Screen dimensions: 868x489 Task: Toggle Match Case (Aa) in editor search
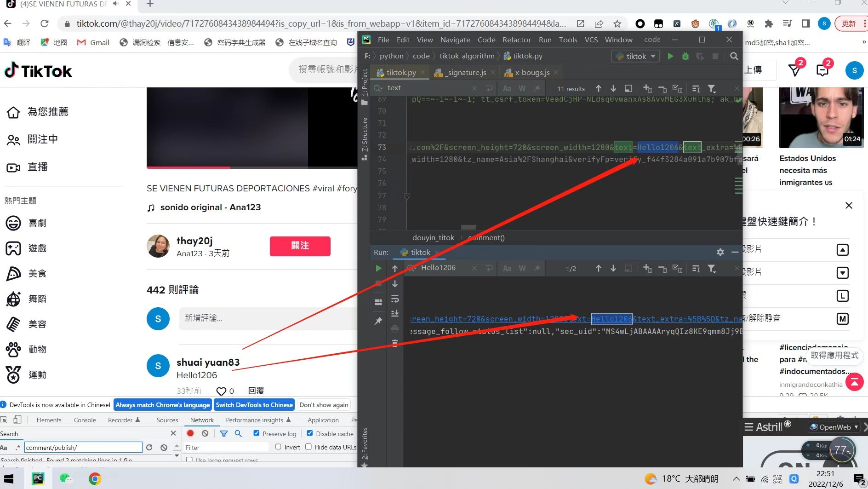tap(507, 88)
